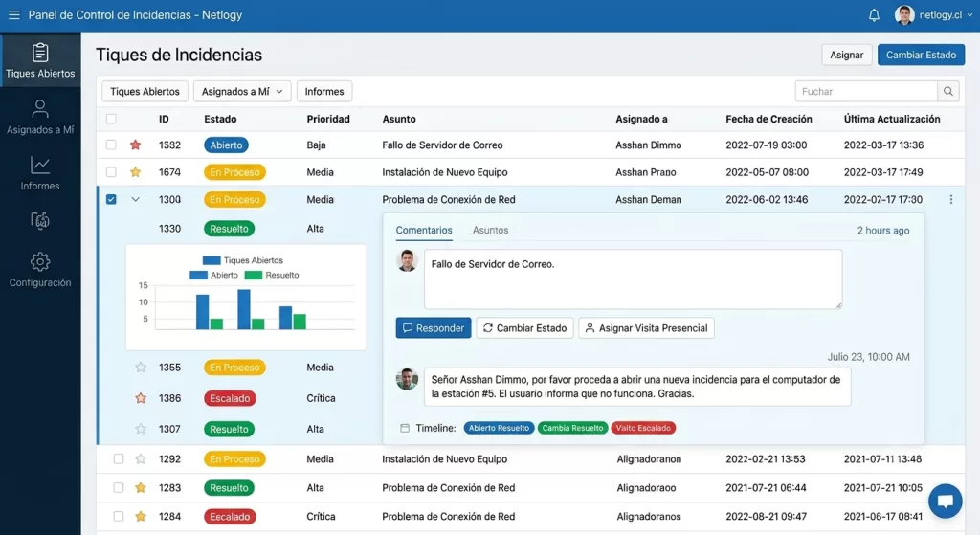Tick the select-all header checkbox
This screenshot has height=535, width=980.
[111, 119]
